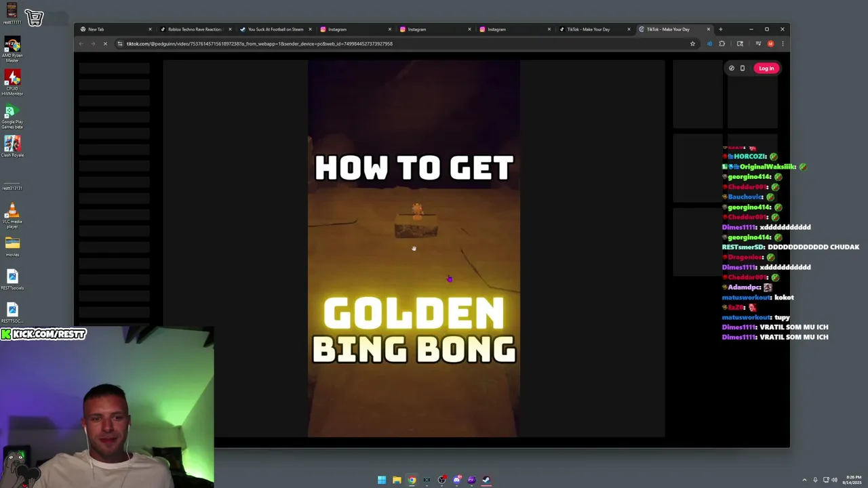Click the get-app phone icon beside Log in
This screenshot has width=868, height=488.
pos(743,68)
